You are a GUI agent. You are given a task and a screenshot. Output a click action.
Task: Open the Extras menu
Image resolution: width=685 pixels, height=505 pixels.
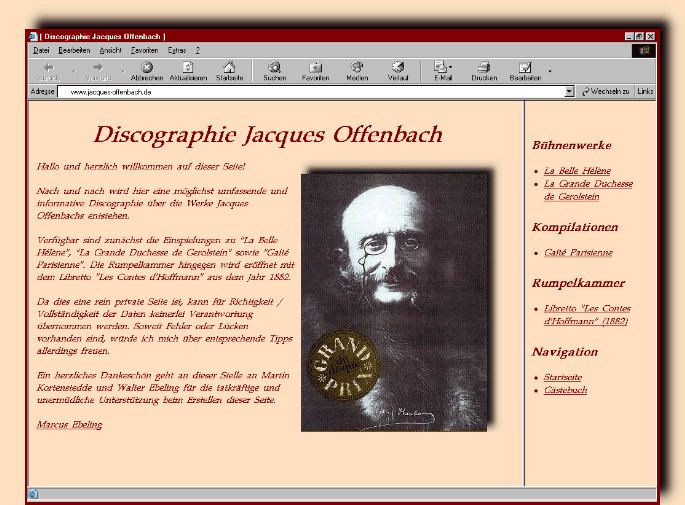(177, 49)
